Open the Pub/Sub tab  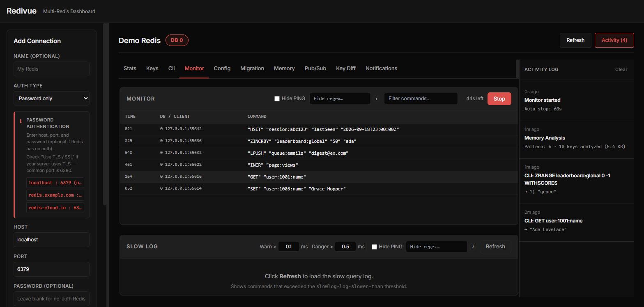click(x=315, y=69)
